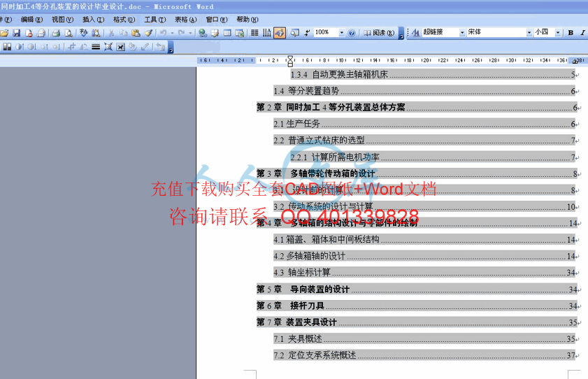
Task: Click the Columns layout icon
Action: (x=254, y=33)
